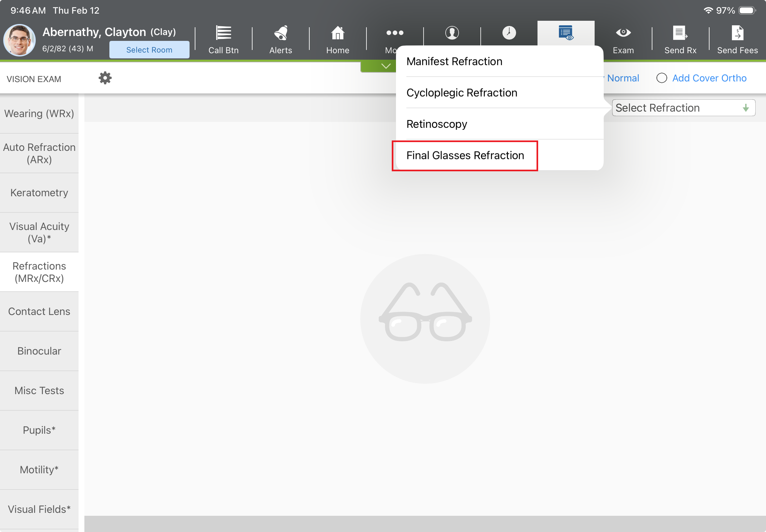Go to Home screen icon
Image resolution: width=766 pixels, height=532 pixels.
(x=338, y=33)
